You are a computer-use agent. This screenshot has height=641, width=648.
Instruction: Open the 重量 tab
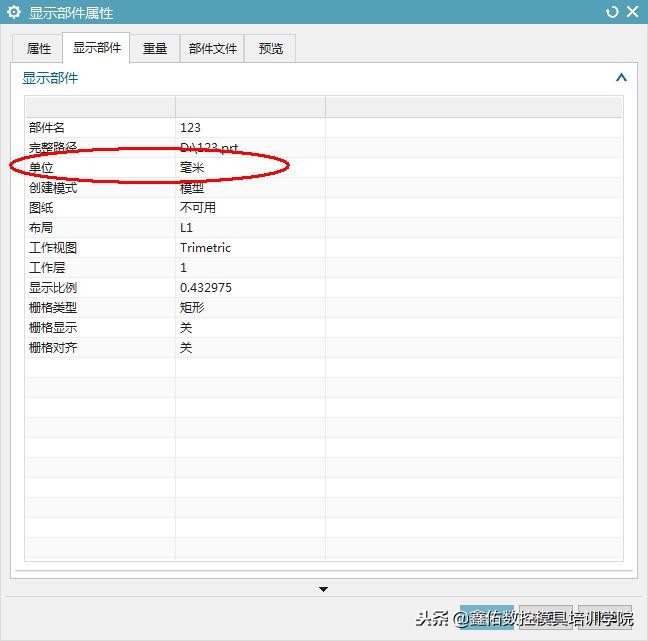pos(155,48)
